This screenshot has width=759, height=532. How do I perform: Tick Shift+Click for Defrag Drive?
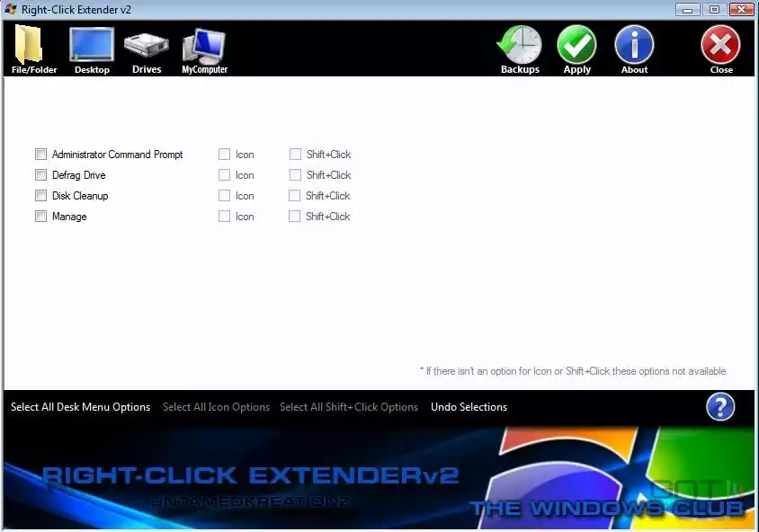point(295,175)
